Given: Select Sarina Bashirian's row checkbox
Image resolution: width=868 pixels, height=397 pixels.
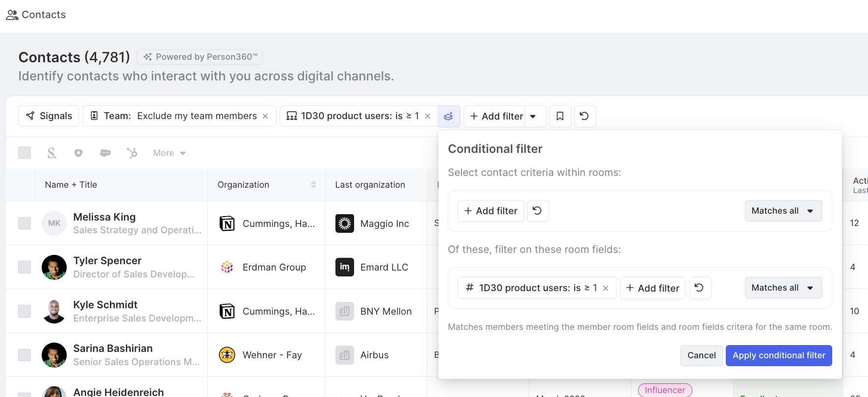Looking at the screenshot, I should click(25, 355).
